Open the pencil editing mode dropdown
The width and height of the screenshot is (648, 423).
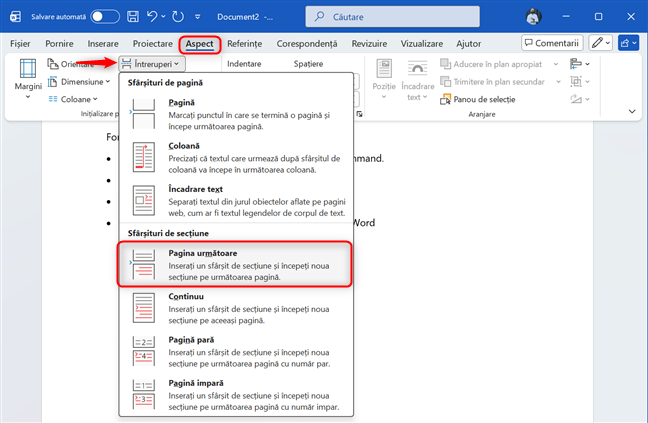(x=600, y=43)
